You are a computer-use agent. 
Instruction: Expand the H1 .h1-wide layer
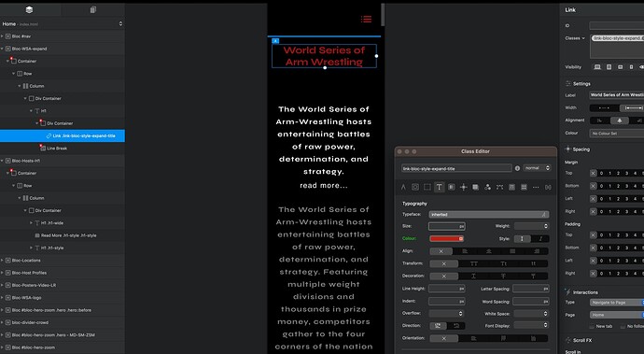pos(31,223)
